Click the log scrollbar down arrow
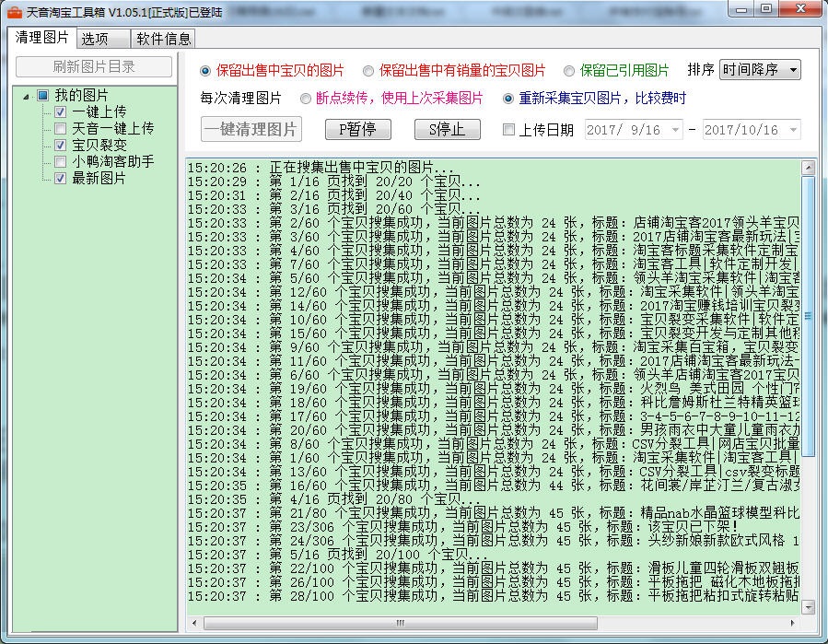The image size is (828, 644). 808,607
